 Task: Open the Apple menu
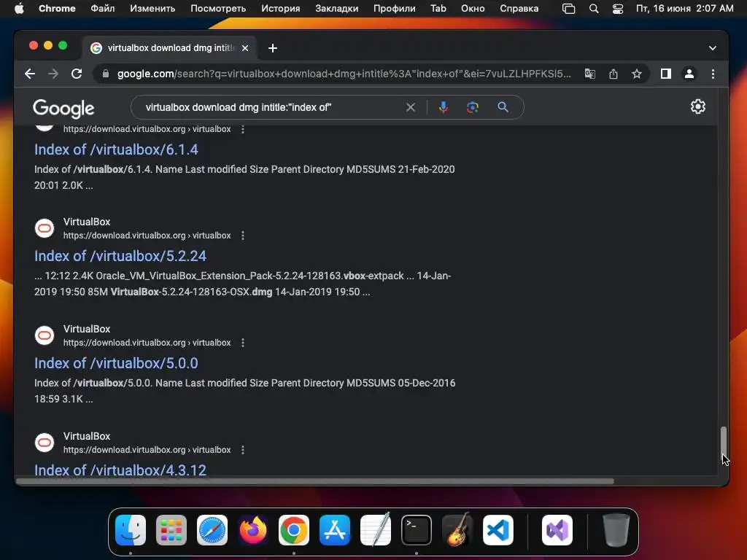pos(19,8)
